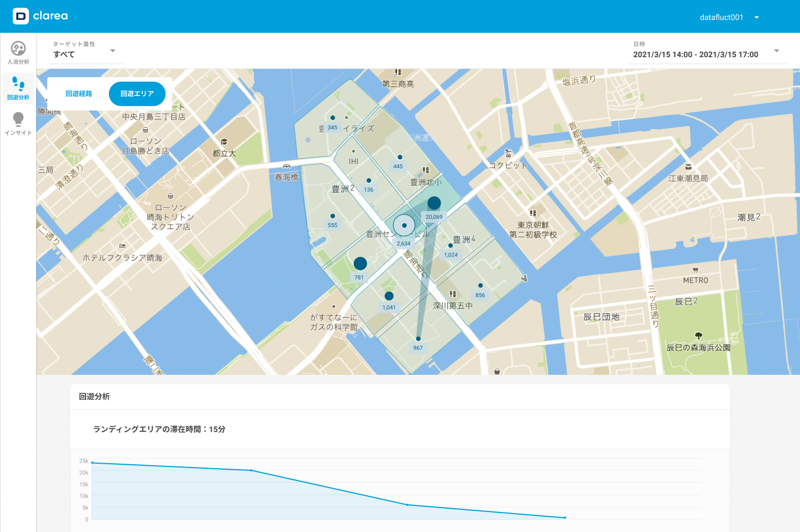The width and height of the screenshot is (800, 532).
Task: Click the がすてなーに ガスの科学館 map label
Action: pyautogui.click(x=334, y=322)
